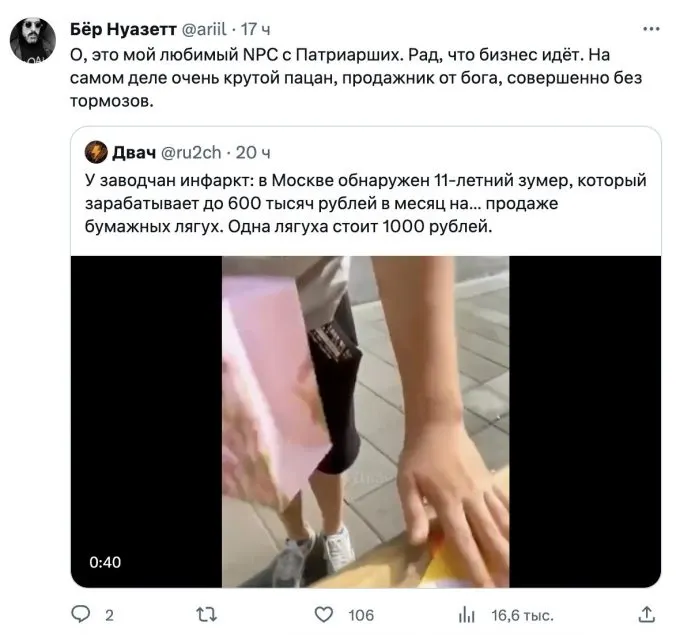The image size is (680, 635).
Task: Click the Двач lightning avatar icon
Action: [96, 152]
